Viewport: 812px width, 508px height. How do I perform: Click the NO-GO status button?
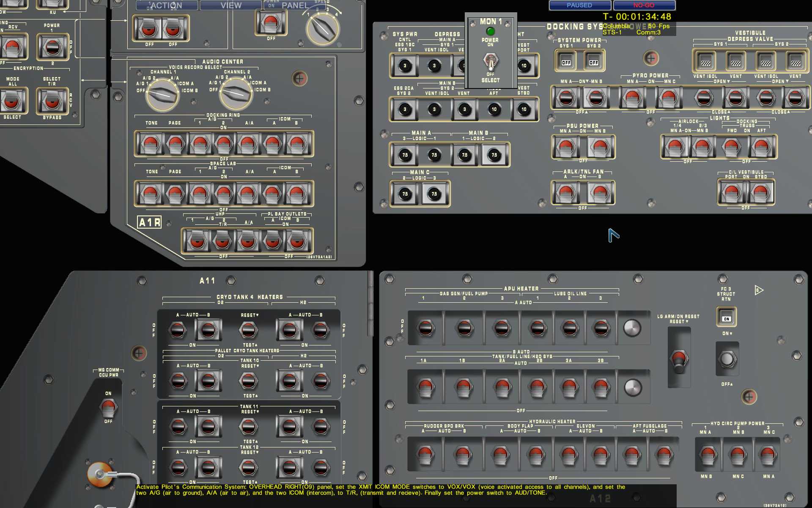click(644, 6)
